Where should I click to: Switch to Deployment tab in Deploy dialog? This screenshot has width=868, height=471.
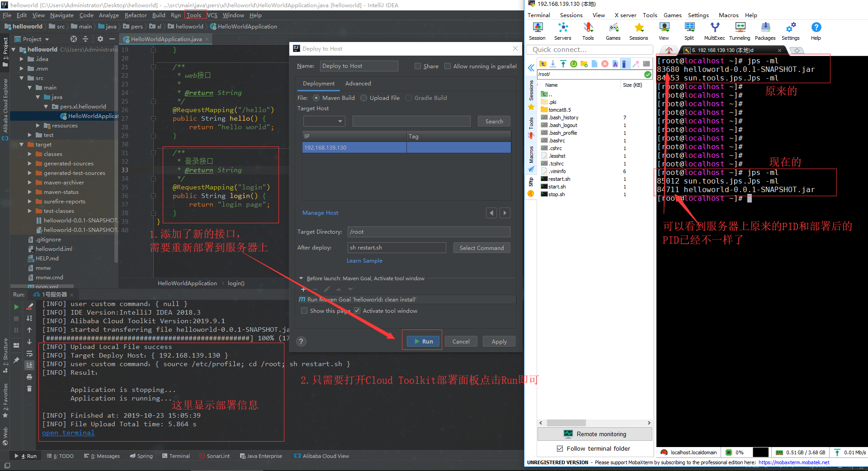tap(319, 84)
